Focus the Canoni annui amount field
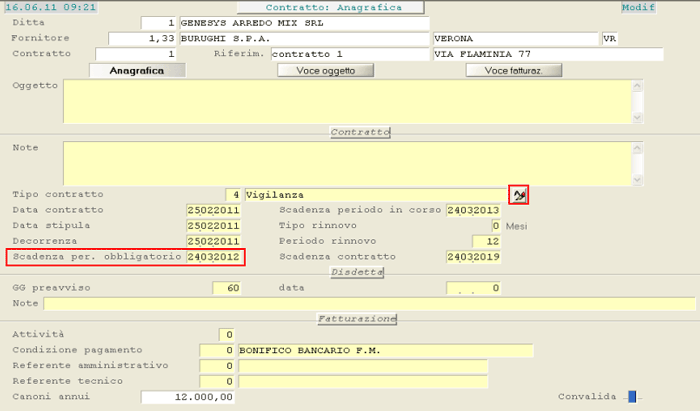Screen dimensions: 700x411 pos(189,397)
